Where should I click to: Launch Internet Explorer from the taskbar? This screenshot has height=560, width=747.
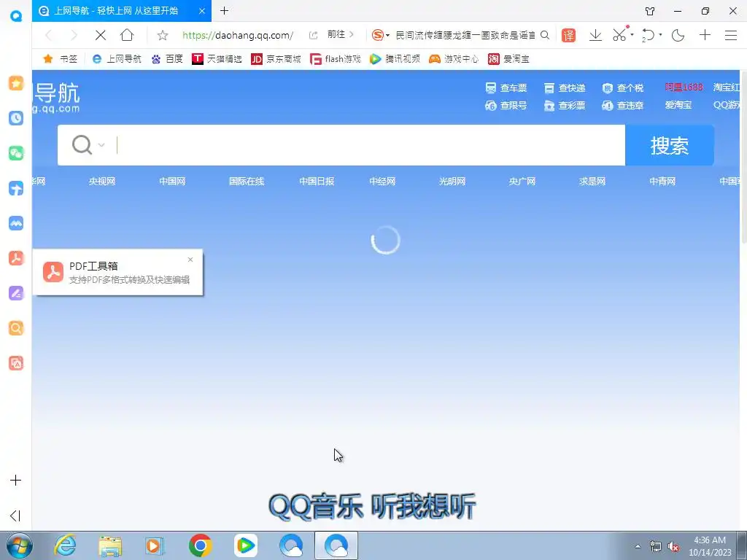pos(65,545)
